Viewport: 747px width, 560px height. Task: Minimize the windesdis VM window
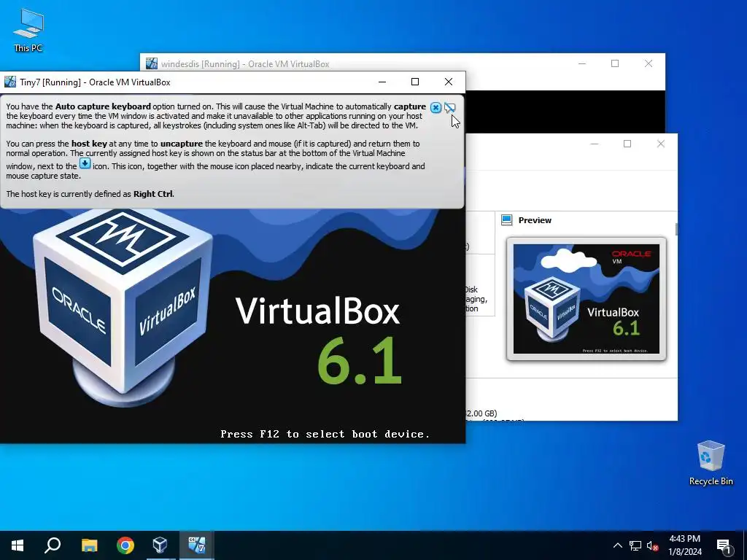582,63
